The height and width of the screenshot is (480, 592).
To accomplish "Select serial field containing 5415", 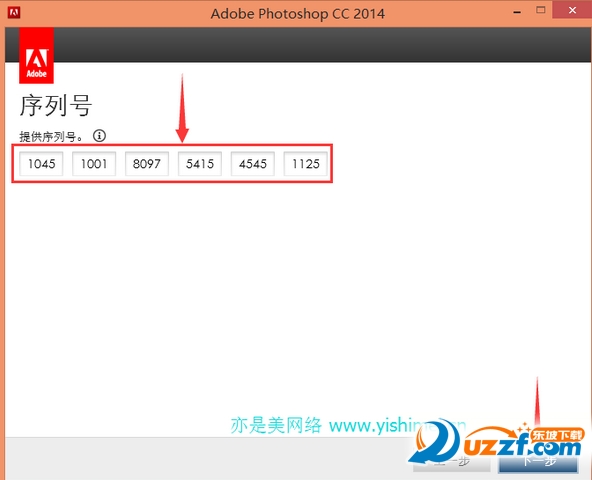I will tap(200, 164).
